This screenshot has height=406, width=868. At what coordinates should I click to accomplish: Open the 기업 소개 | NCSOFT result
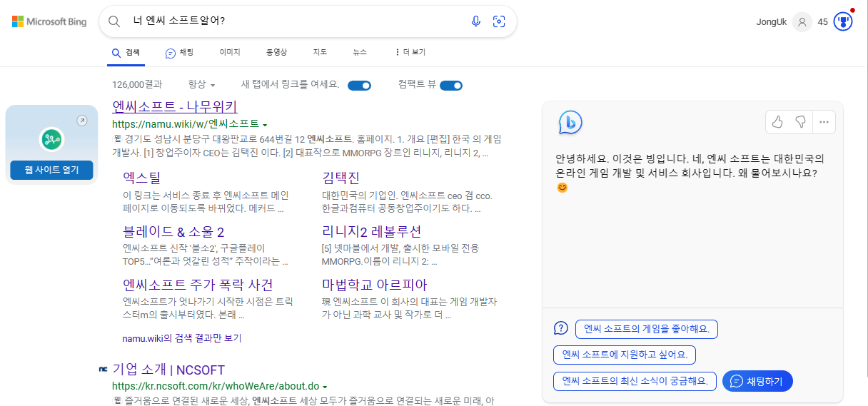(168, 370)
